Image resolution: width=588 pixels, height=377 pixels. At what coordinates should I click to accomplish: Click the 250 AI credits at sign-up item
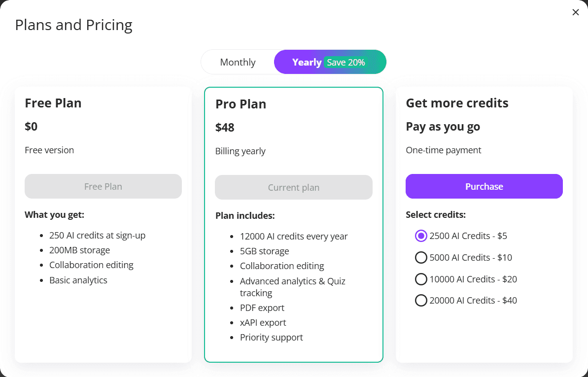(x=98, y=235)
